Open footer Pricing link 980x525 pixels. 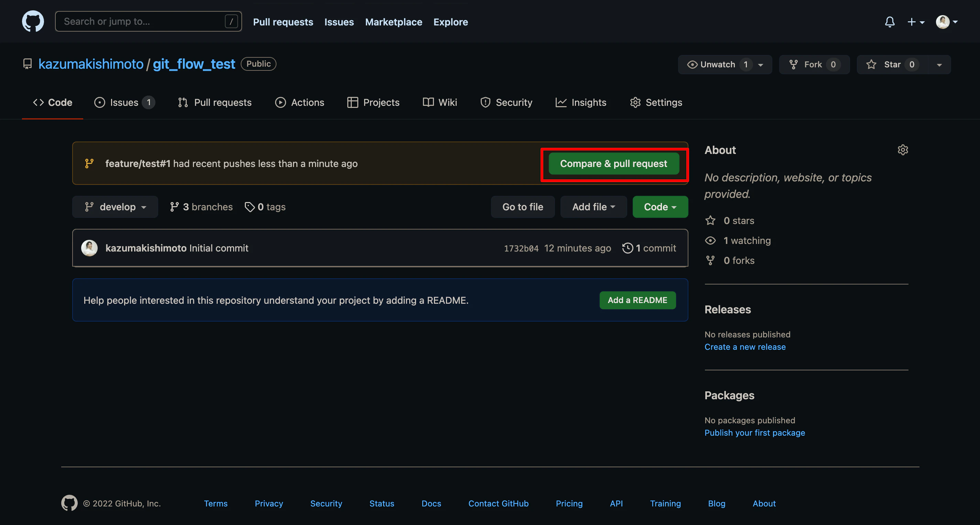pos(569,503)
